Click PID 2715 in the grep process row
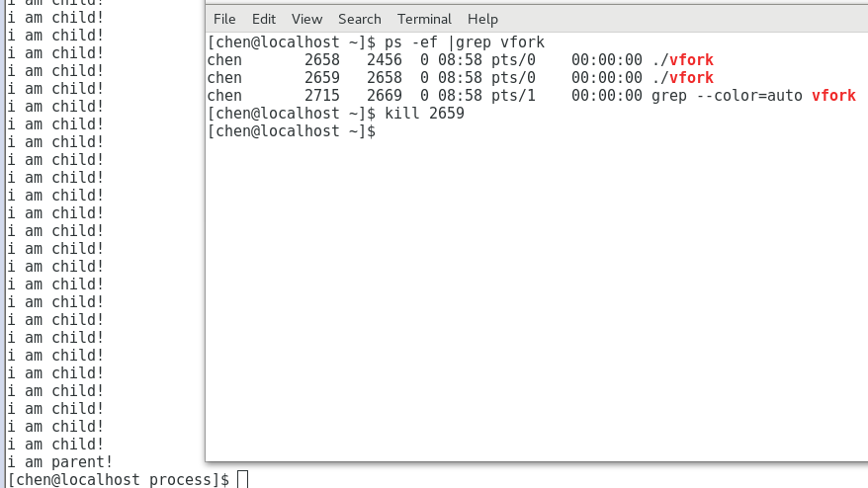The height and width of the screenshot is (488, 868). (x=322, y=96)
